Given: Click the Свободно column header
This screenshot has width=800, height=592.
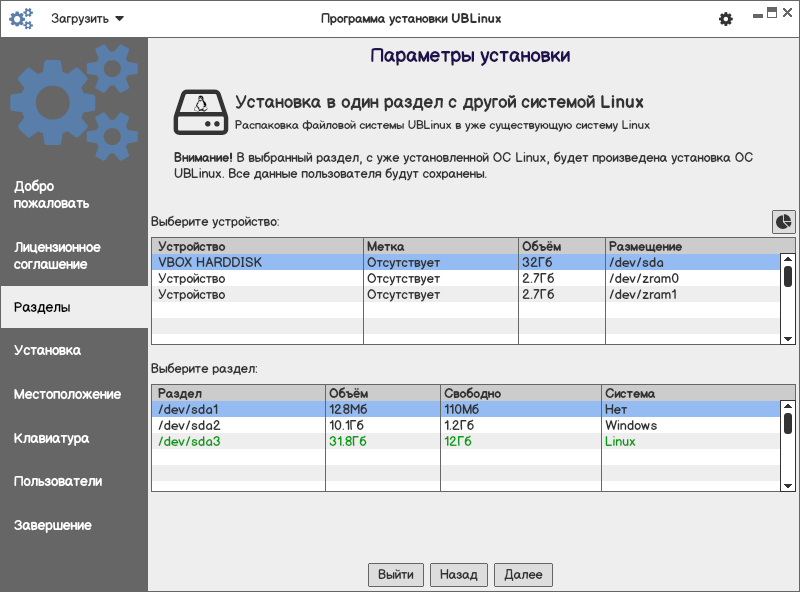Looking at the screenshot, I should (521, 393).
